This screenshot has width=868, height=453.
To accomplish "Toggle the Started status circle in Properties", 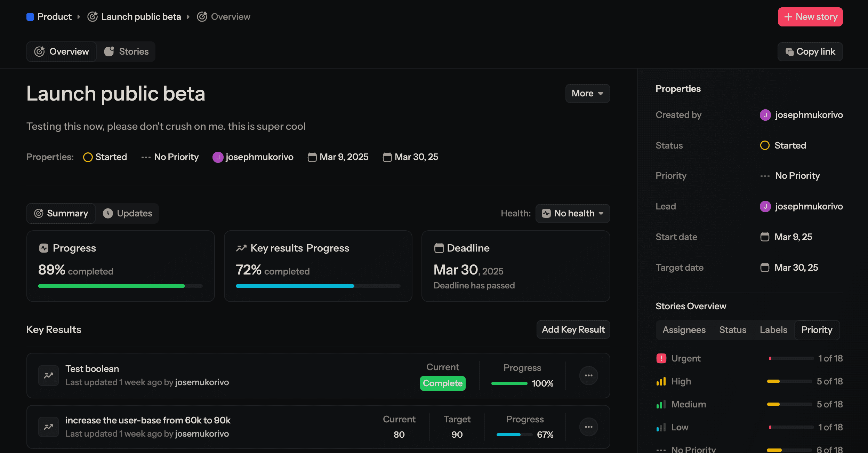I will [x=765, y=145].
